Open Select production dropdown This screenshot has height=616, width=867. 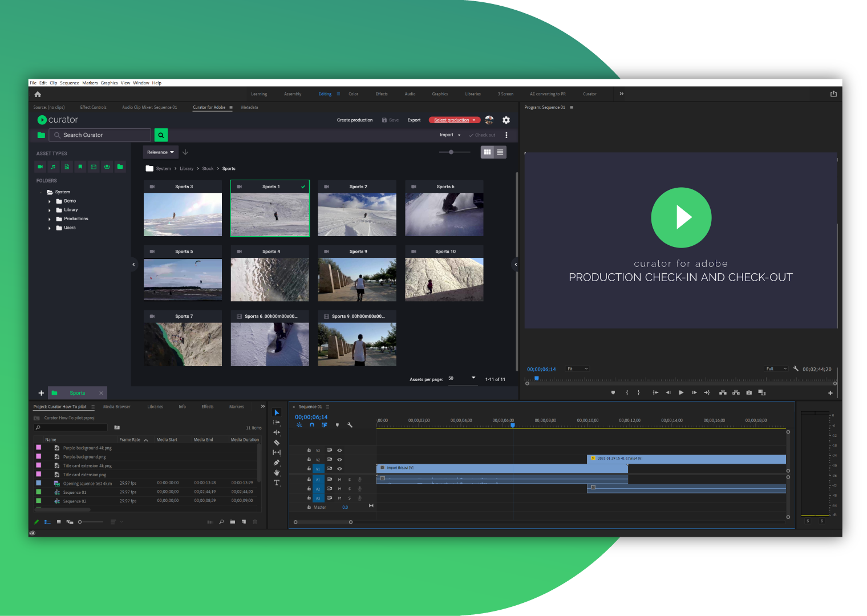click(x=455, y=120)
